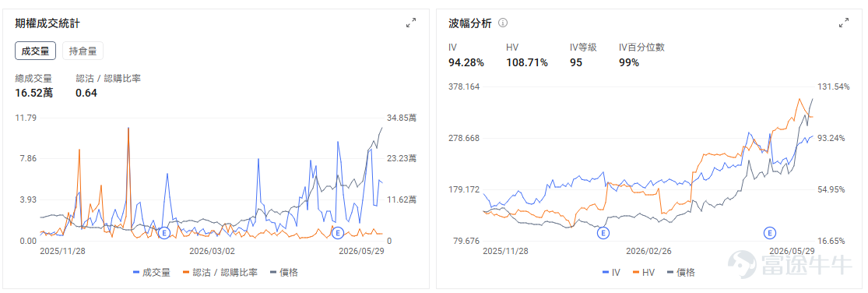Click the 378.164 price axis label
The image size is (868, 293).
[464, 87]
